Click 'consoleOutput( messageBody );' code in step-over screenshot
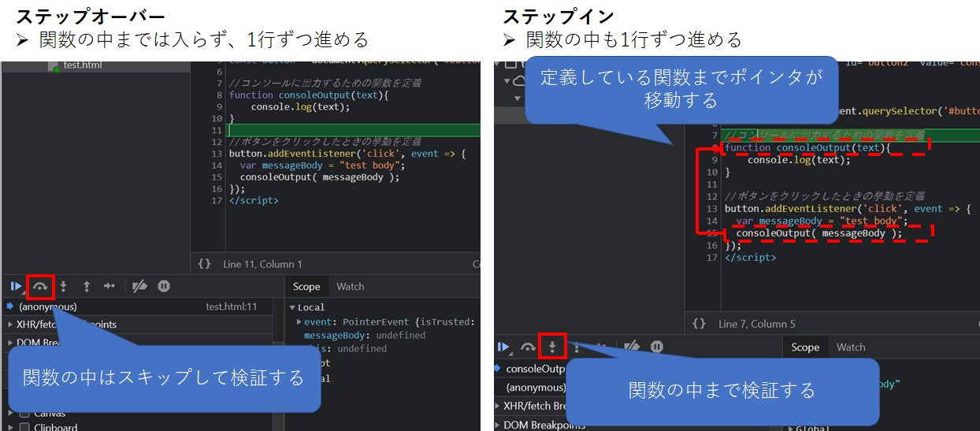980x431 pixels. click(320, 177)
